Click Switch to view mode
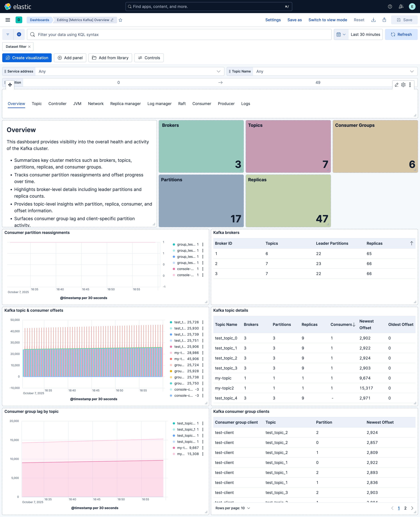This screenshot has height=517, width=420. point(328,20)
